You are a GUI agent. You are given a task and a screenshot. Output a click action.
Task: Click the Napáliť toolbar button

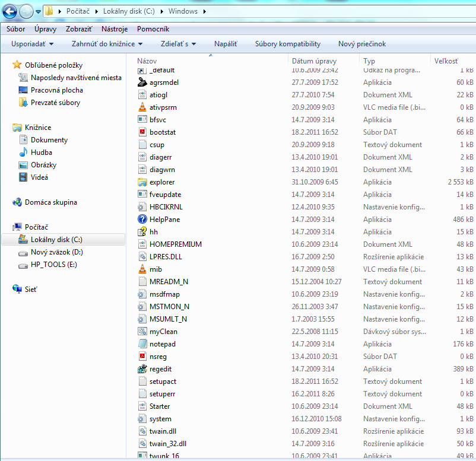pos(226,44)
